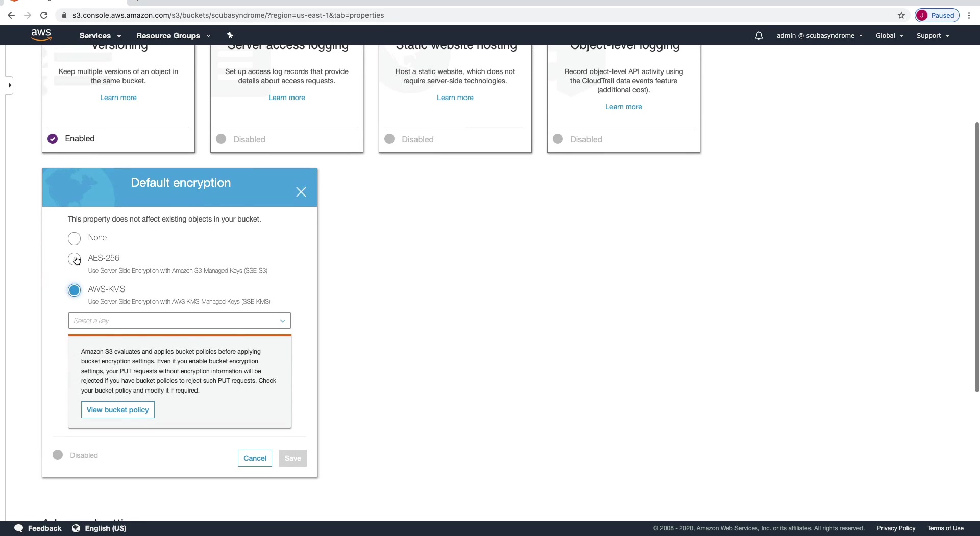
Task: Click the Default encryption panel title
Action: pos(181,183)
